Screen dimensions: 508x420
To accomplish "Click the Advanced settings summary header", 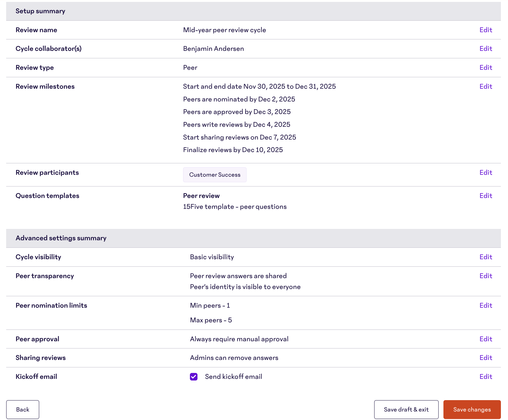I will [x=61, y=238].
